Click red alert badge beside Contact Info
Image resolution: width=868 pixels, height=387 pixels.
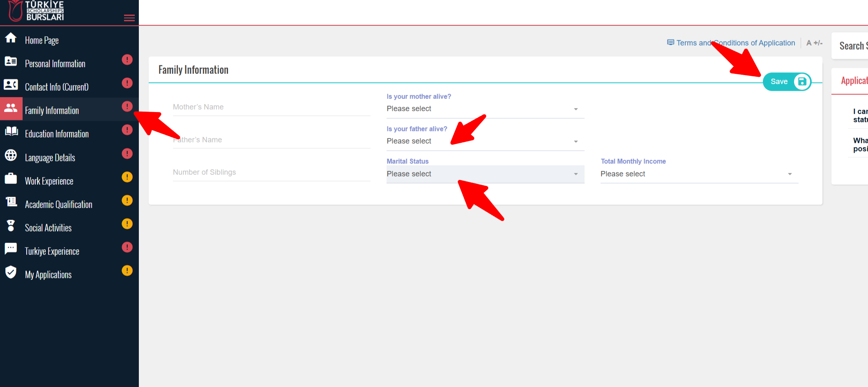(127, 83)
